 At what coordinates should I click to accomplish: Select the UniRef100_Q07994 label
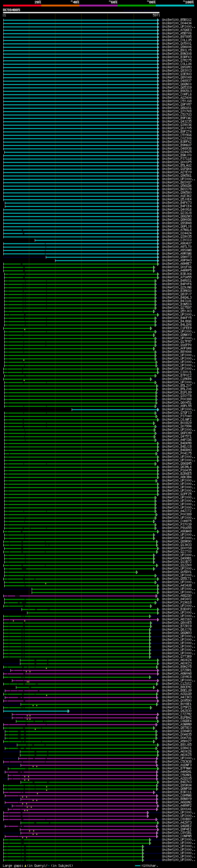tap(177, 426)
